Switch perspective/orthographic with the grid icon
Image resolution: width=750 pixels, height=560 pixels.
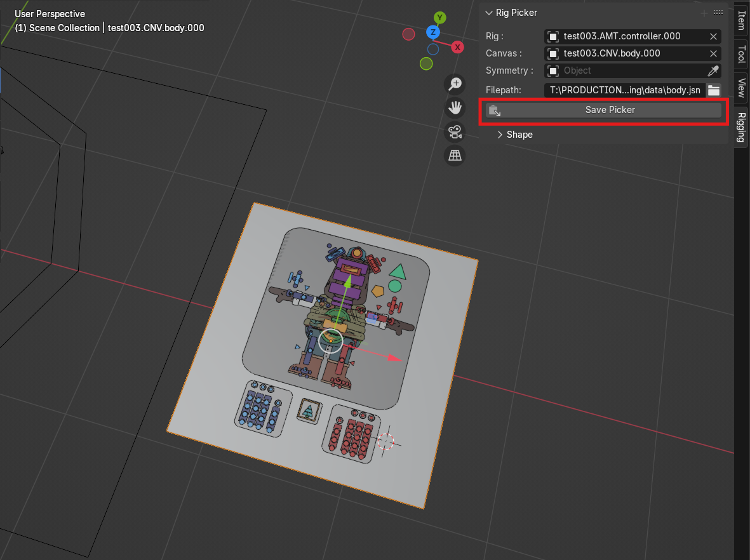pos(455,156)
